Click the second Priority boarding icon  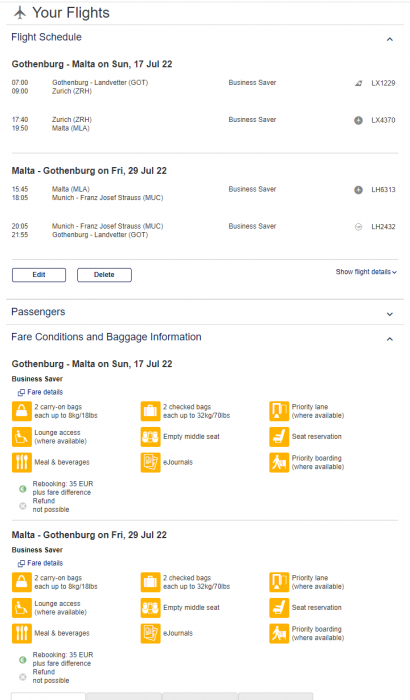point(279,633)
